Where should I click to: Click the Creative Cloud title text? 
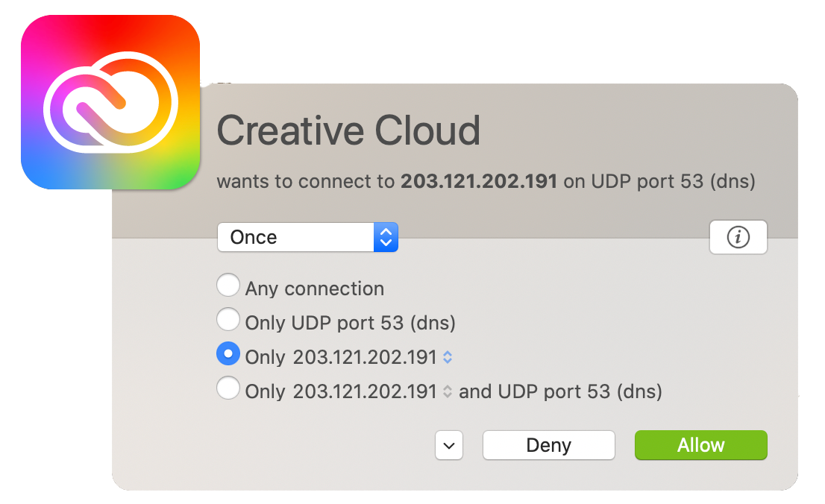[x=348, y=130]
